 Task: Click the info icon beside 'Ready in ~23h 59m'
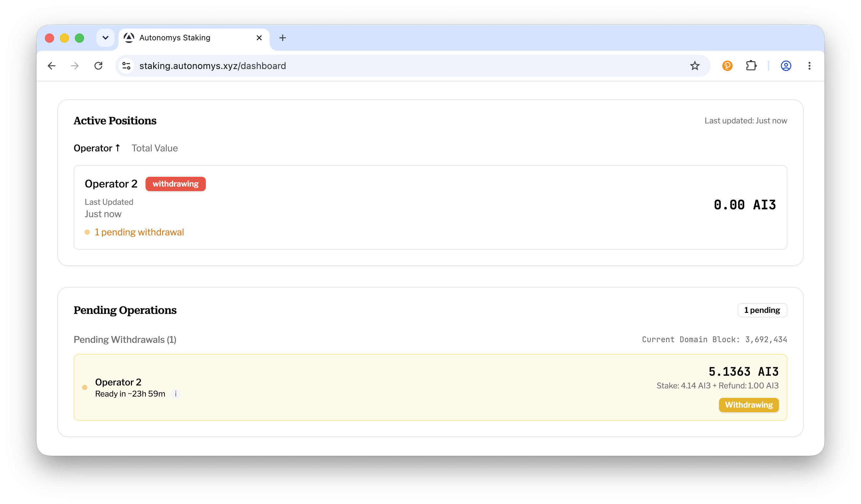point(176,394)
